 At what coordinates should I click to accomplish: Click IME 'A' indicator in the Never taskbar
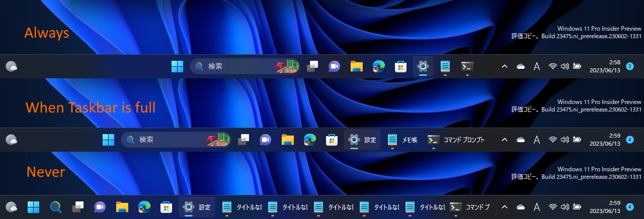click(x=537, y=206)
